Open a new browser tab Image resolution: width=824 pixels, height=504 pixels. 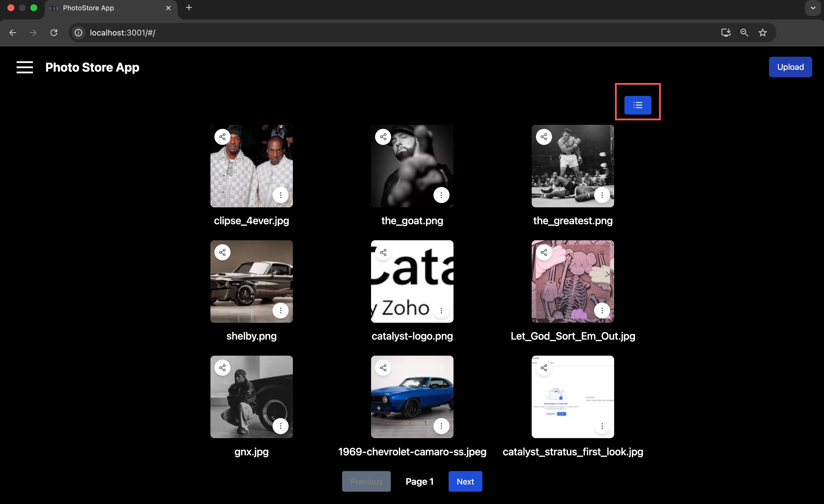click(189, 8)
